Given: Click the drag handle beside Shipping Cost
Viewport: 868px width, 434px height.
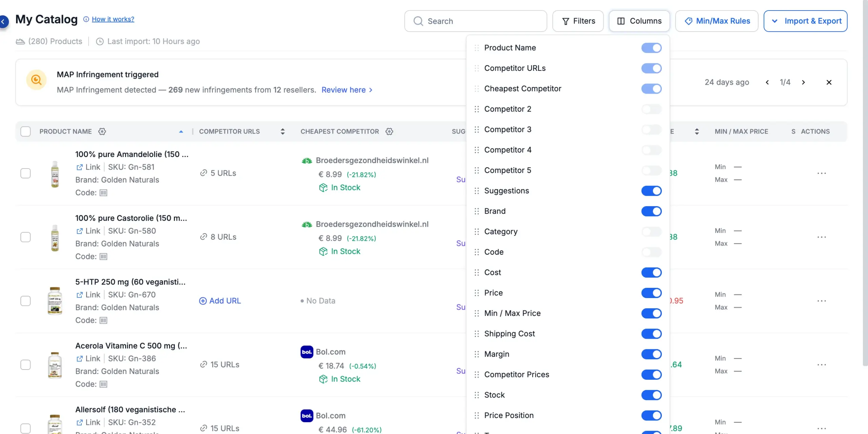Looking at the screenshot, I should pyautogui.click(x=477, y=334).
